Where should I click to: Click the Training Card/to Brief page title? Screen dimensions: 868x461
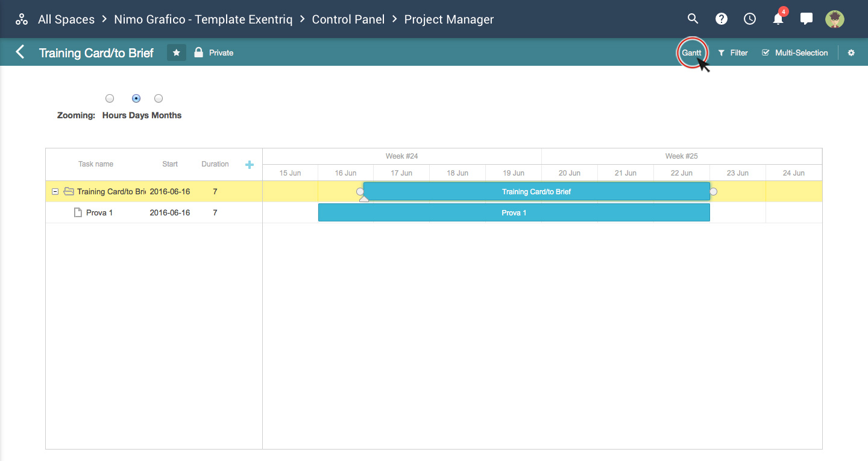(x=96, y=53)
